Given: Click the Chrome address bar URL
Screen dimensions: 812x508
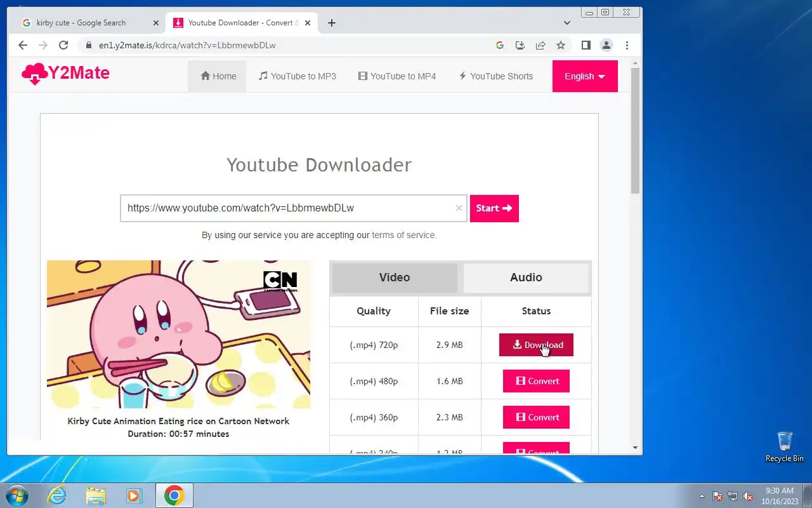Looking at the screenshot, I should pos(187,45).
